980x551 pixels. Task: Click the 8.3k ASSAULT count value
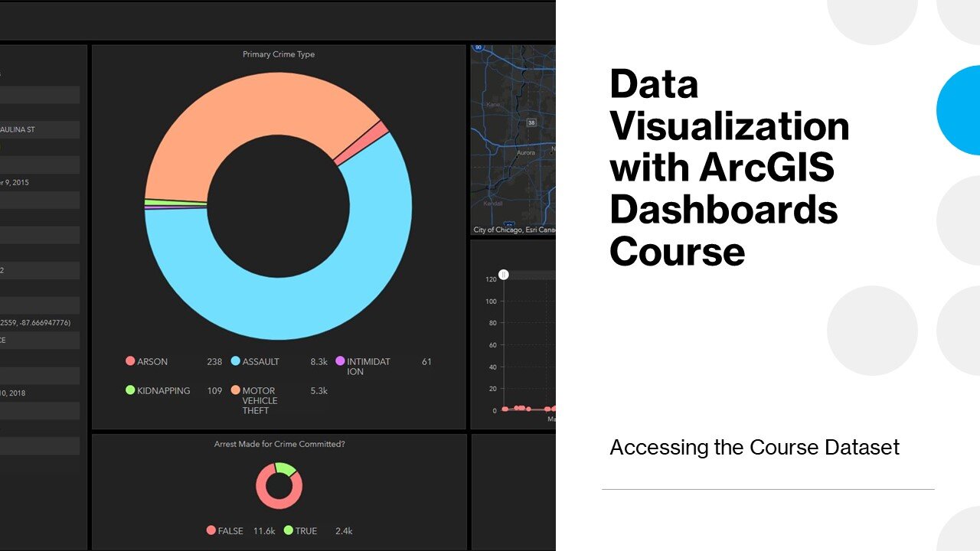(319, 362)
